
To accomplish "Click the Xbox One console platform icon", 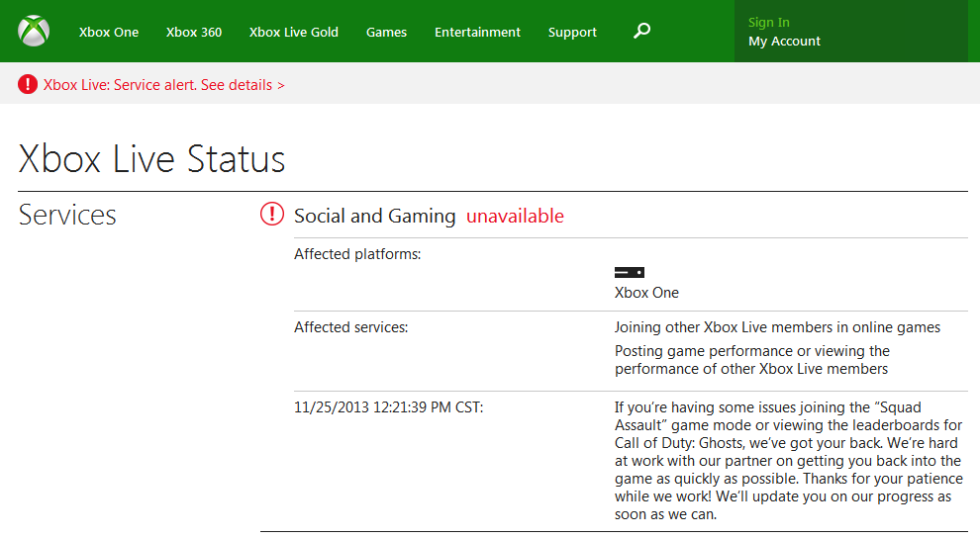I will pyautogui.click(x=629, y=272).
